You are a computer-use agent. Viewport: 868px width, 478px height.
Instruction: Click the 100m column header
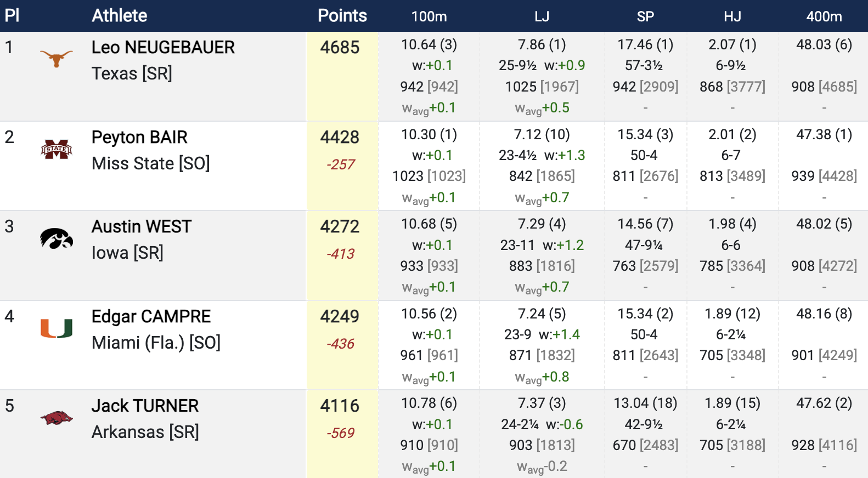pos(429,16)
